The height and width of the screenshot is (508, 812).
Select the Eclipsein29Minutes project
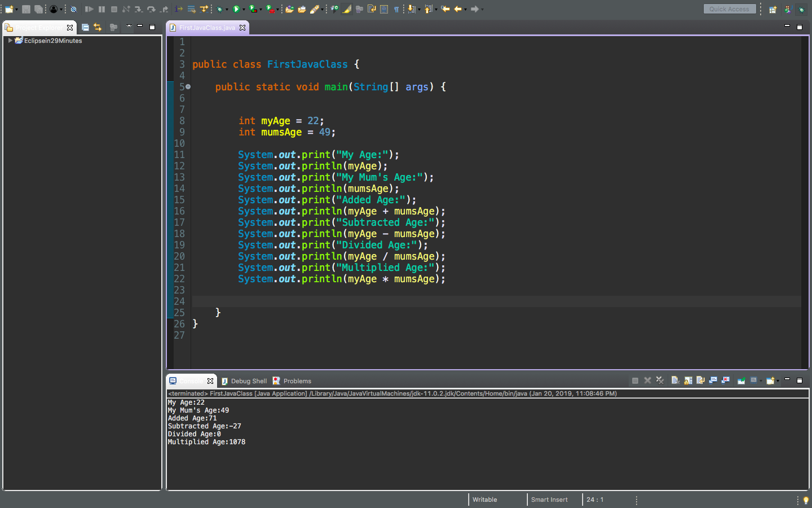(x=53, y=41)
